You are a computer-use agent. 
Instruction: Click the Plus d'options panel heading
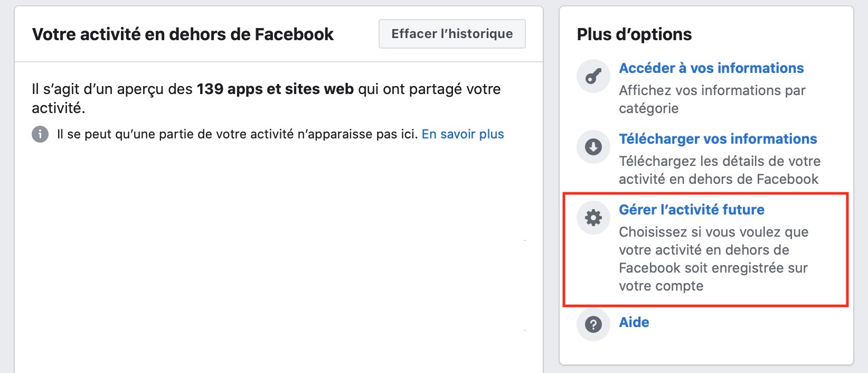point(634,34)
